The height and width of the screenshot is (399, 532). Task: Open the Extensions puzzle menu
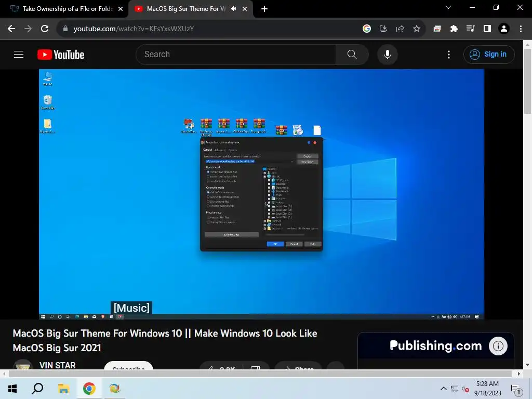pos(454,29)
